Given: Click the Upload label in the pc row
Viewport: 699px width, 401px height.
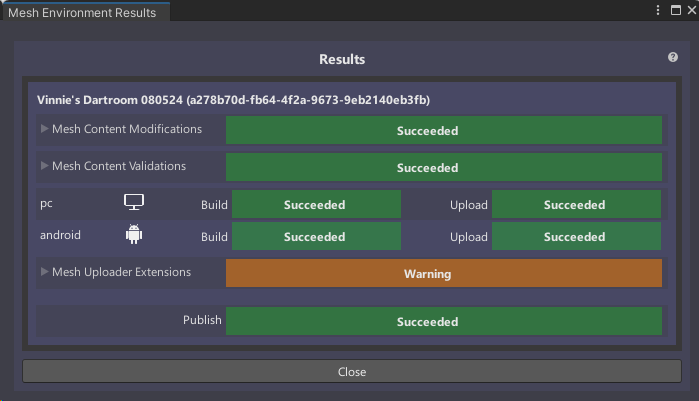Looking at the screenshot, I should coord(469,205).
